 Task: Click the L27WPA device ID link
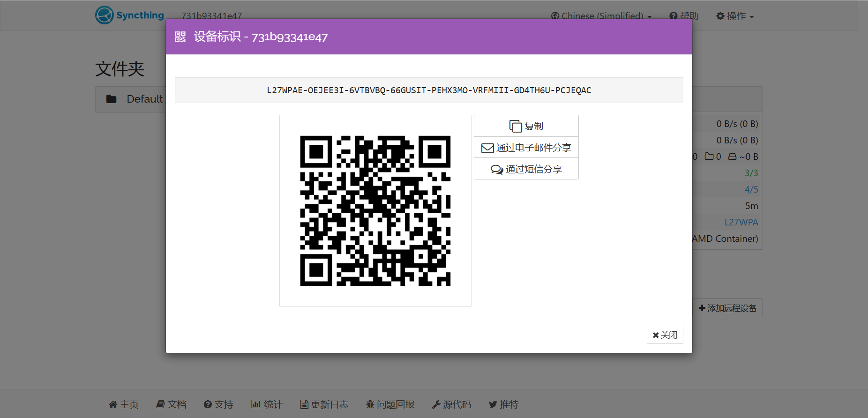pos(741,222)
